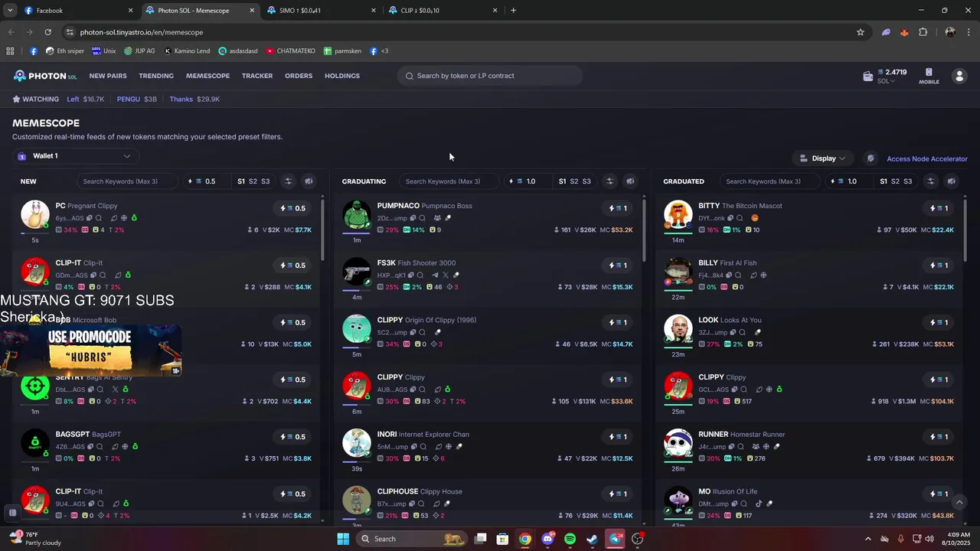Open filter settings for the NEW column

[288, 181]
